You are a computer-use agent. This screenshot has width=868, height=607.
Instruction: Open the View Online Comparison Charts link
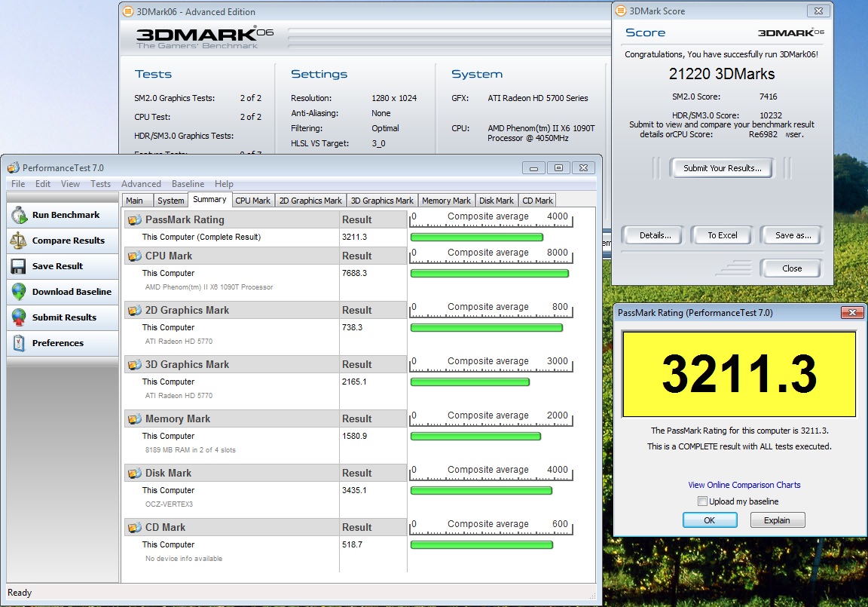(x=744, y=485)
